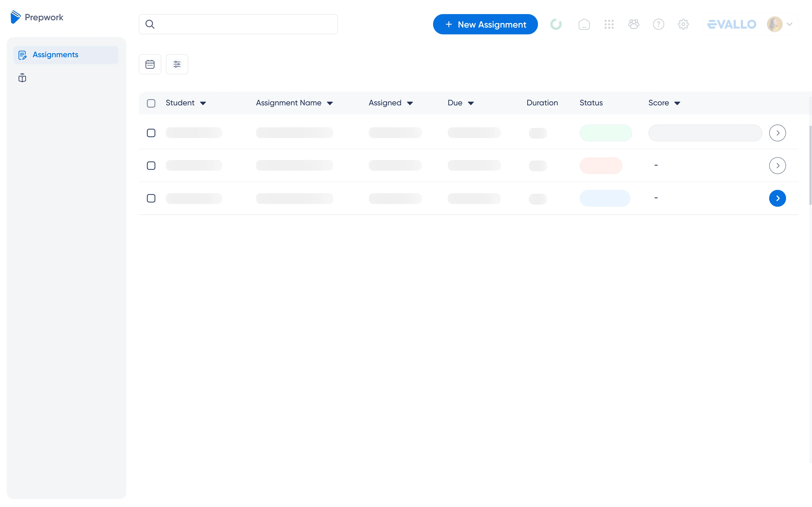
Task: Click the box icon in sidebar
Action: coord(22,78)
